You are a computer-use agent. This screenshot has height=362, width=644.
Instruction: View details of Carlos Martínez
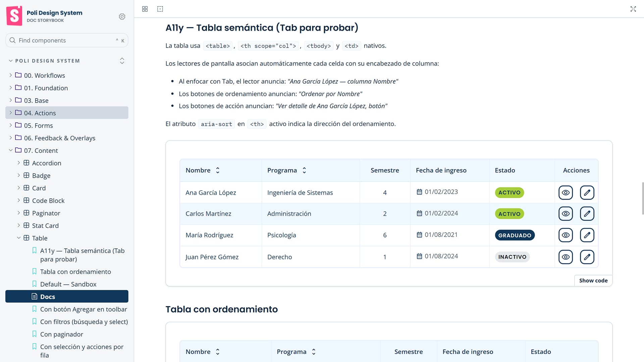[x=566, y=214]
